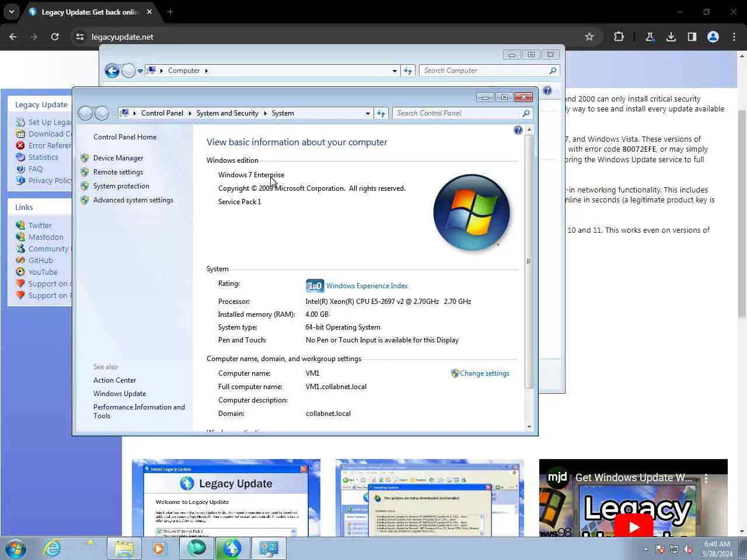This screenshot has height=560, width=747.
Task: Open a new Chrome tab
Action: 170,12
